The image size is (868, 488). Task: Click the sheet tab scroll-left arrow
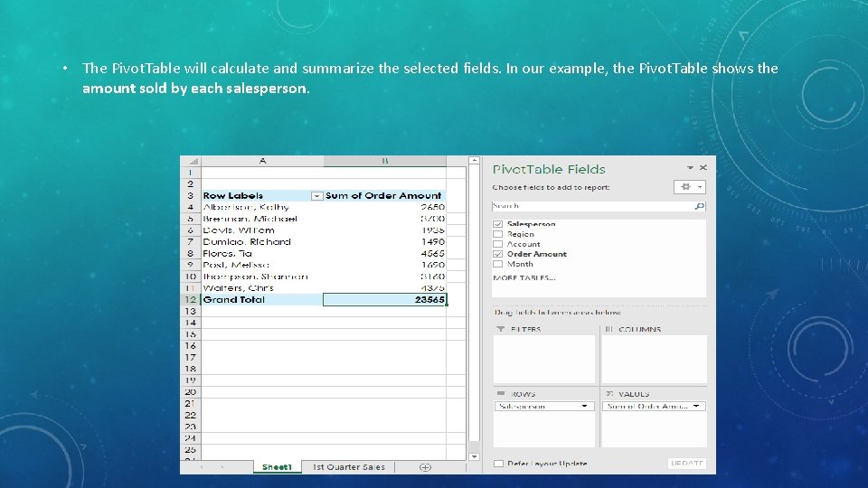202,467
